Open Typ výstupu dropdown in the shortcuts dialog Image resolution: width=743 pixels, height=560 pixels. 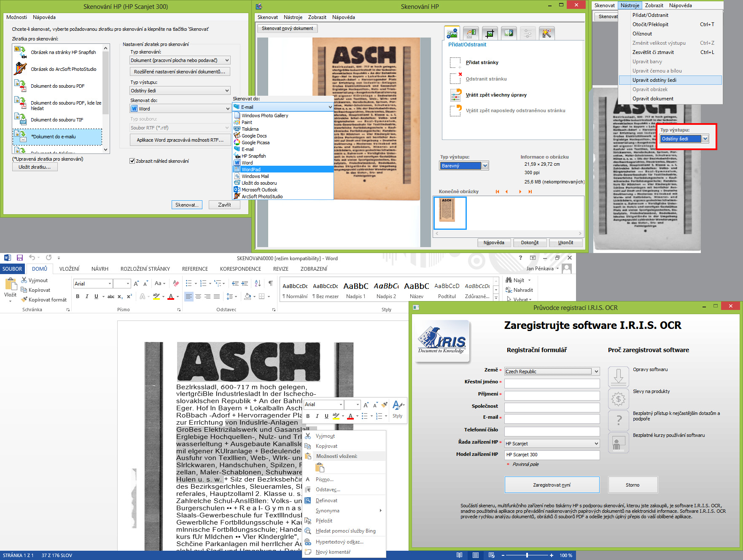pos(180,91)
